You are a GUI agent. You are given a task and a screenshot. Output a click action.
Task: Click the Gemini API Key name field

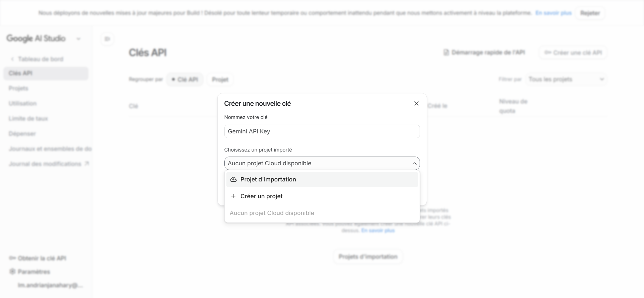coord(322,131)
